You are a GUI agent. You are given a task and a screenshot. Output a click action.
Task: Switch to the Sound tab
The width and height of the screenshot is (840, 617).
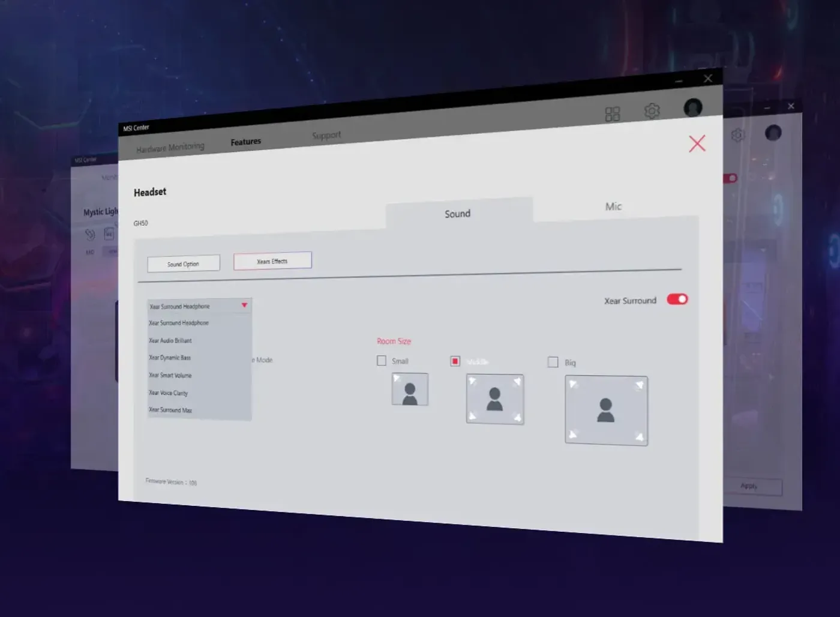458,214
